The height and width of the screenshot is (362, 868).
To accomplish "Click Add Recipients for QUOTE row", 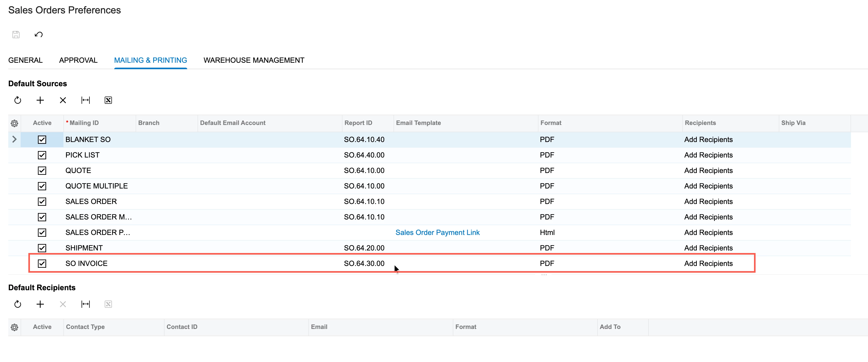I will pyautogui.click(x=708, y=171).
